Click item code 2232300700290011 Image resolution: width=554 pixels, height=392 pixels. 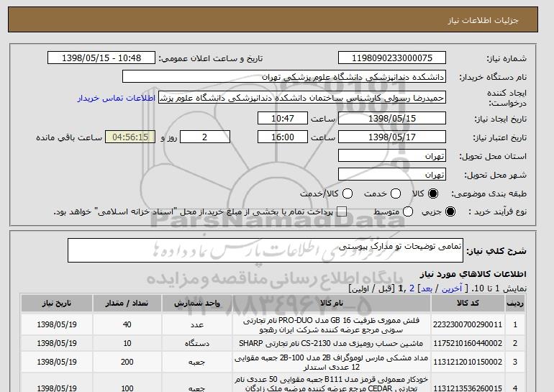click(x=468, y=324)
